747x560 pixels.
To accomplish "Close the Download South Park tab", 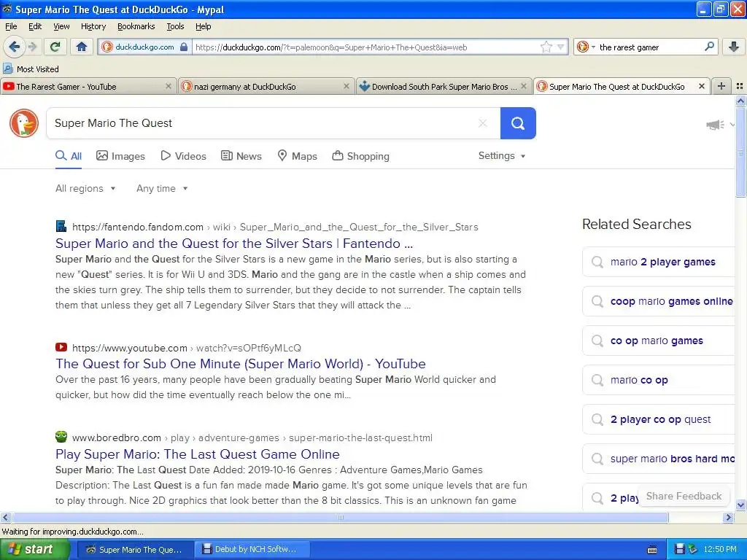I will (x=524, y=86).
